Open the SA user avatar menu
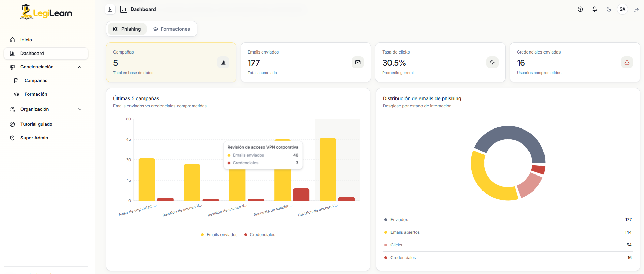Viewport: 644px width, 274px height. coord(623,9)
